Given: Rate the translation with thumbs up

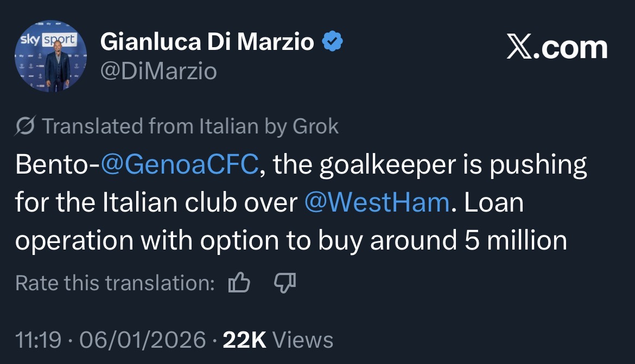Looking at the screenshot, I should click(x=239, y=283).
